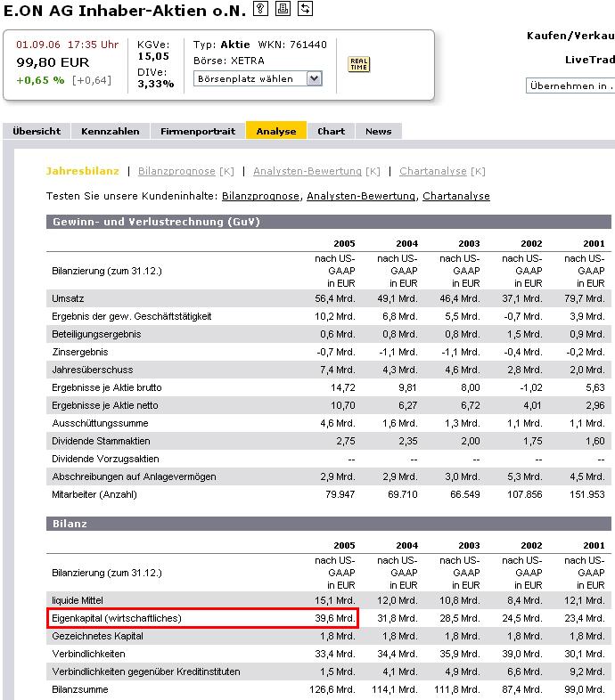
Task: Click Chartanalyse link in Kundeninhalte sentence
Action: tap(455, 196)
